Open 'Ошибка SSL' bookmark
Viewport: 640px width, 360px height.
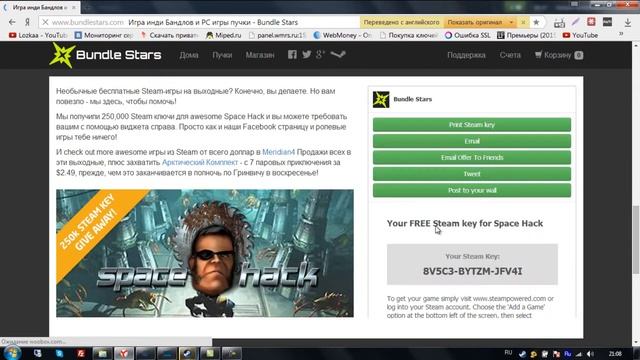468,35
